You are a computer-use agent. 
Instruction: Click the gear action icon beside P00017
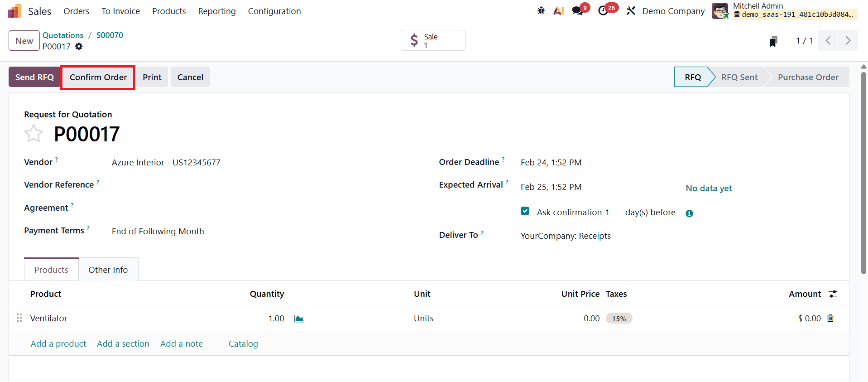[79, 46]
